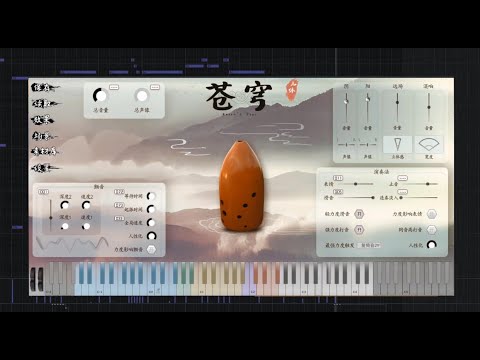This screenshot has height=360, width=480.
Task: Click the 起振时间 knob
Action: (151, 209)
